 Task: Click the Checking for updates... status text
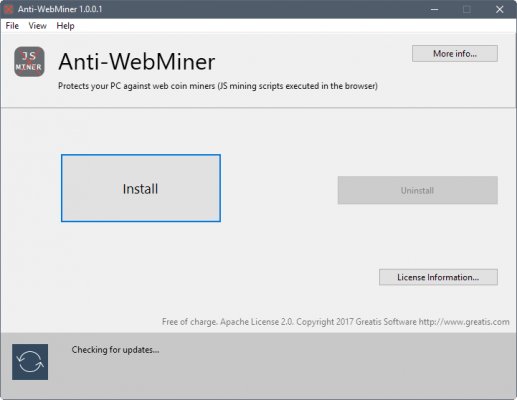(x=115, y=350)
